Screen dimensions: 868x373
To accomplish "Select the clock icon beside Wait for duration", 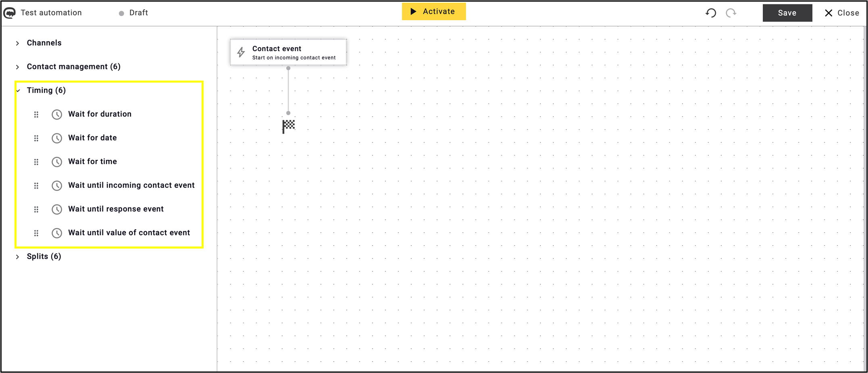I will point(57,114).
